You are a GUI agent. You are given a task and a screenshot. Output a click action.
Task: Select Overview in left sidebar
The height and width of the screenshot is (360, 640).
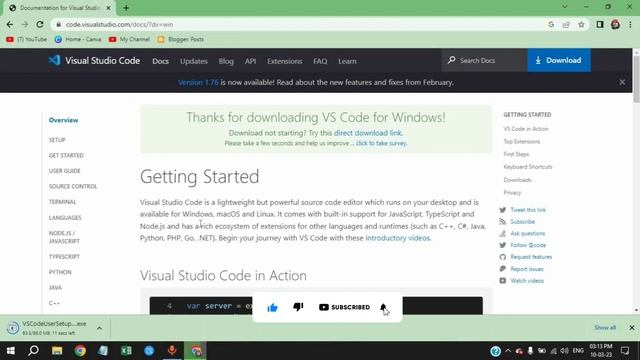pyautogui.click(x=63, y=120)
